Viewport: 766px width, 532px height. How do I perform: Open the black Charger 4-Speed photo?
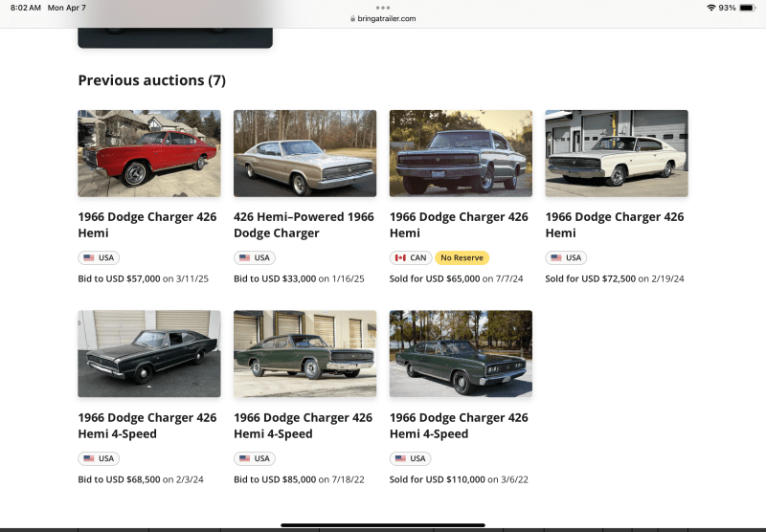coord(149,354)
